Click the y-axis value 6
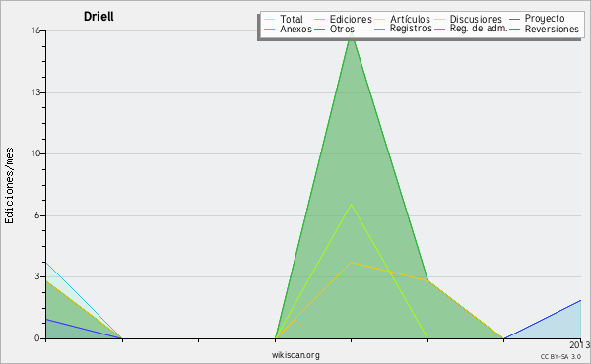The width and height of the screenshot is (591, 364). 37,215
